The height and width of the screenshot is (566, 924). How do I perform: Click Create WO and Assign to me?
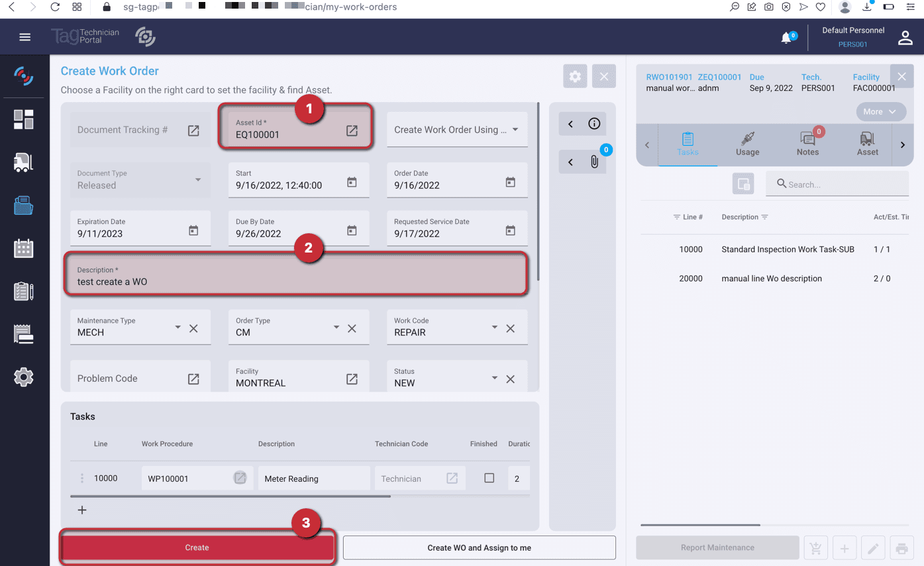click(479, 547)
